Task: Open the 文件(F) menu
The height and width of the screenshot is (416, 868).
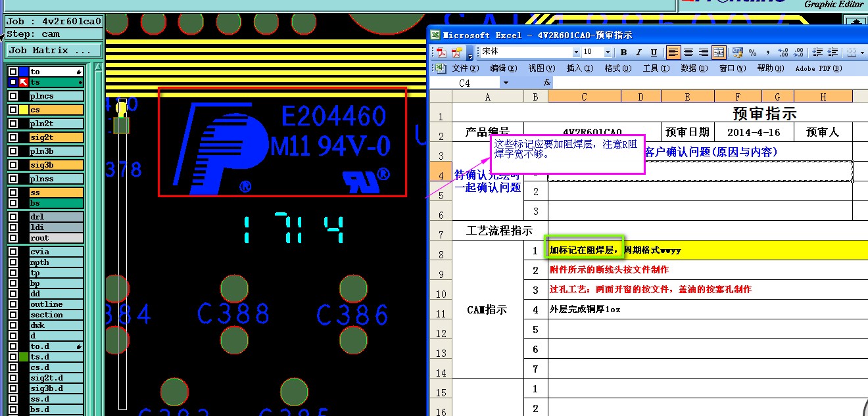Action: (x=465, y=68)
